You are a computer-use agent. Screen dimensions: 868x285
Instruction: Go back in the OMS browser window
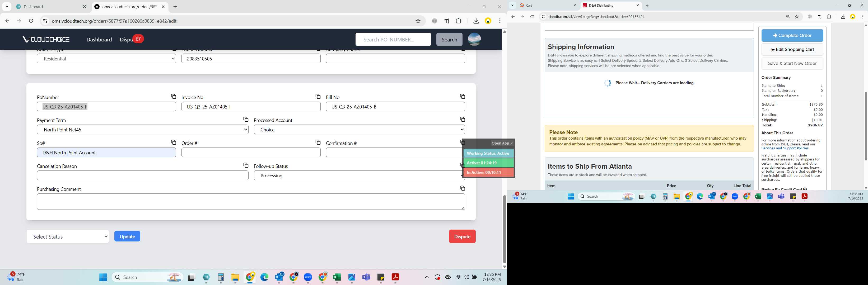(7, 21)
